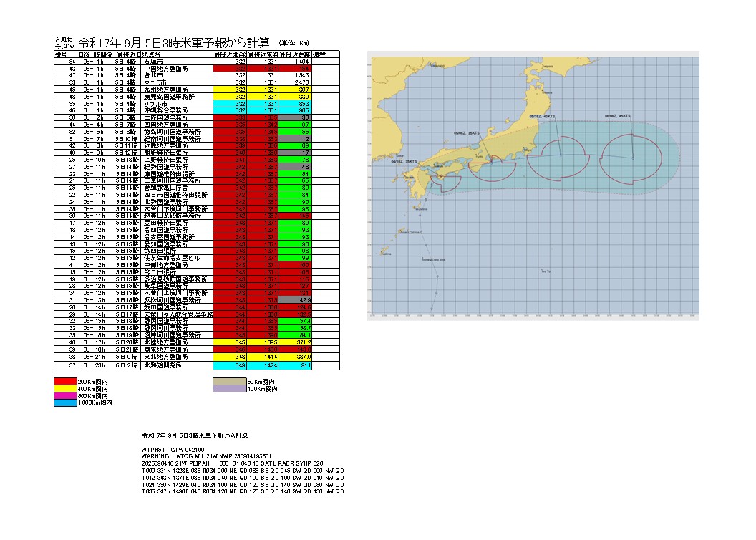Click the Kadena marker on map
The width and height of the screenshot is (756, 540).
coord(387,253)
